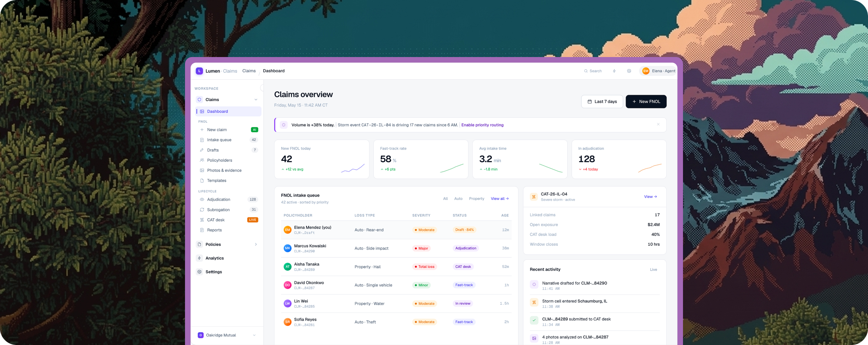This screenshot has width=868, height=345.
Task: Click the photos analyzed activity image icon
Action: 534,338
